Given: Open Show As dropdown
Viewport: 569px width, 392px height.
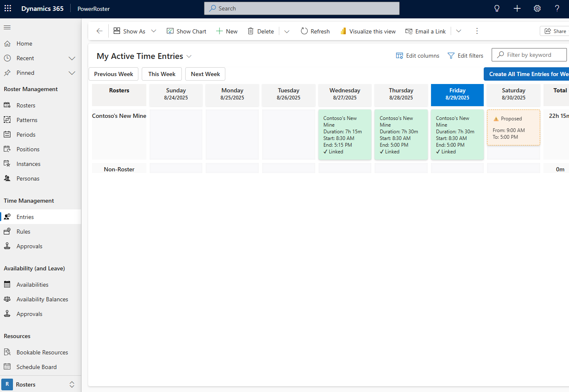Looking at the screenshot, I should [135, 31].
